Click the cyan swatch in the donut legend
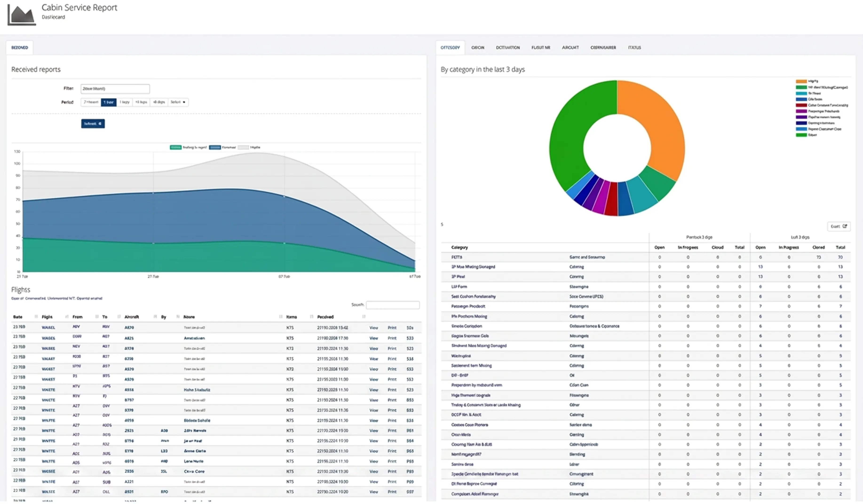 pos(801,93)
